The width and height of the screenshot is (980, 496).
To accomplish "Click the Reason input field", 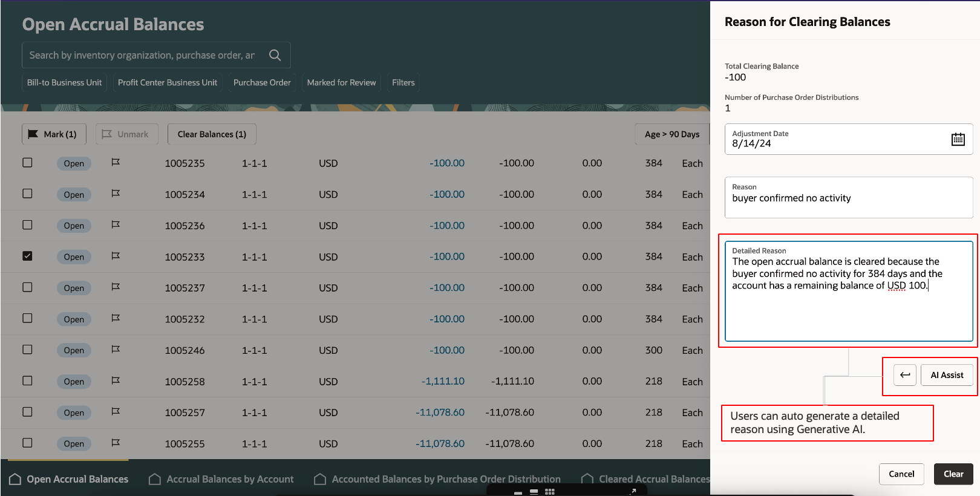I will click(849, 197).
